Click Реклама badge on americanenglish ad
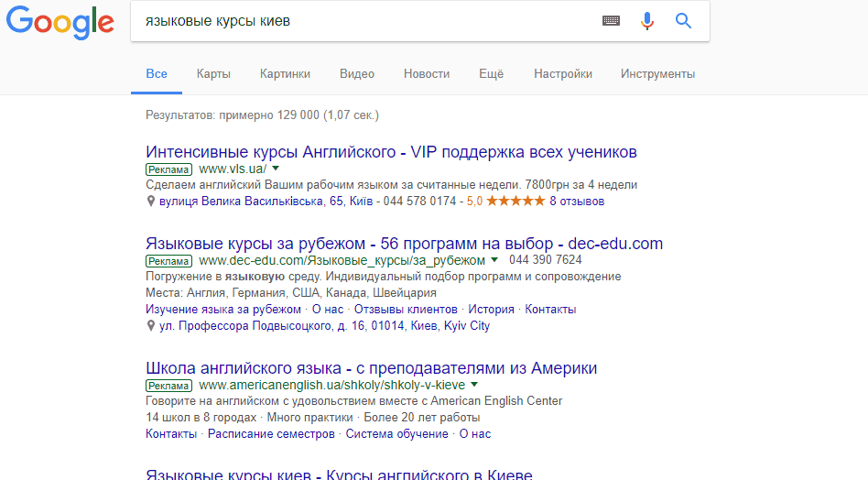868x480 pixels. click(168, 386)
